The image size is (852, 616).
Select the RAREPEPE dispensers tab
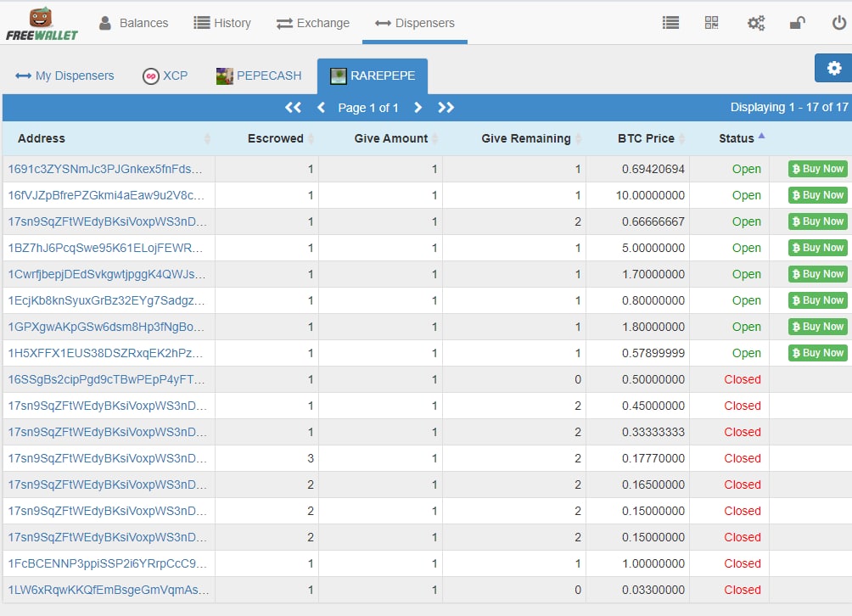pos(373,76)
